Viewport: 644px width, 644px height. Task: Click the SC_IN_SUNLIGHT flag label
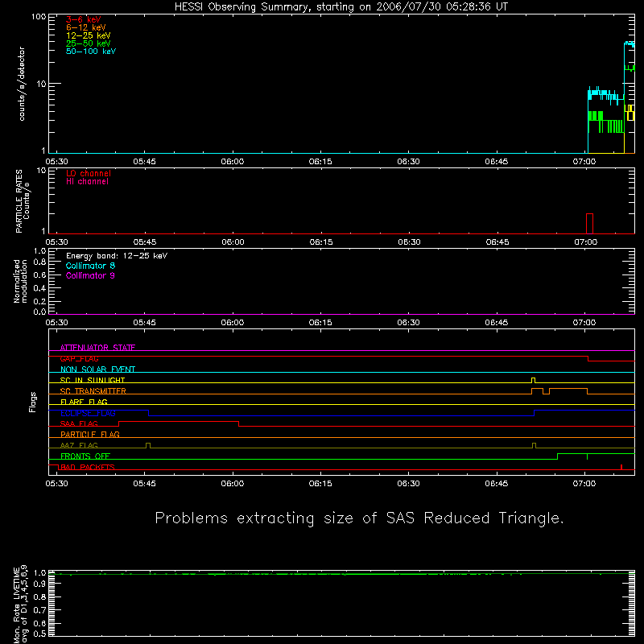coord(93,380)
